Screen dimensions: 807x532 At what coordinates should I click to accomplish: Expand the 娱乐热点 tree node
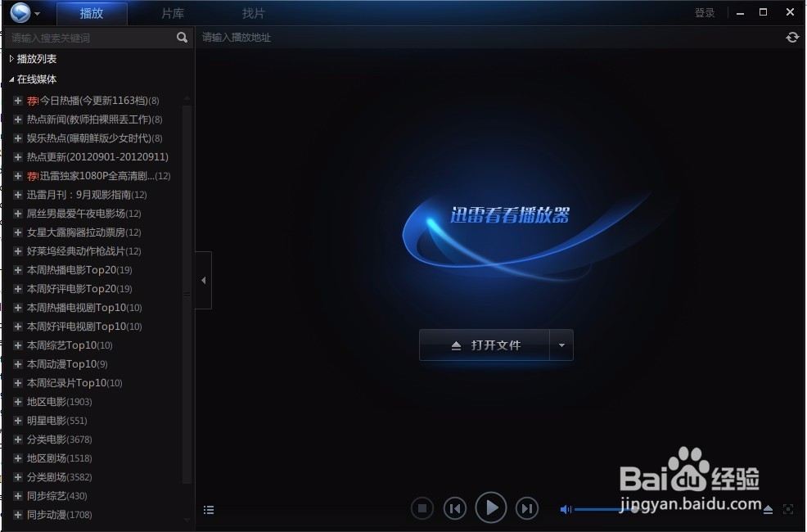pos(17,138)
